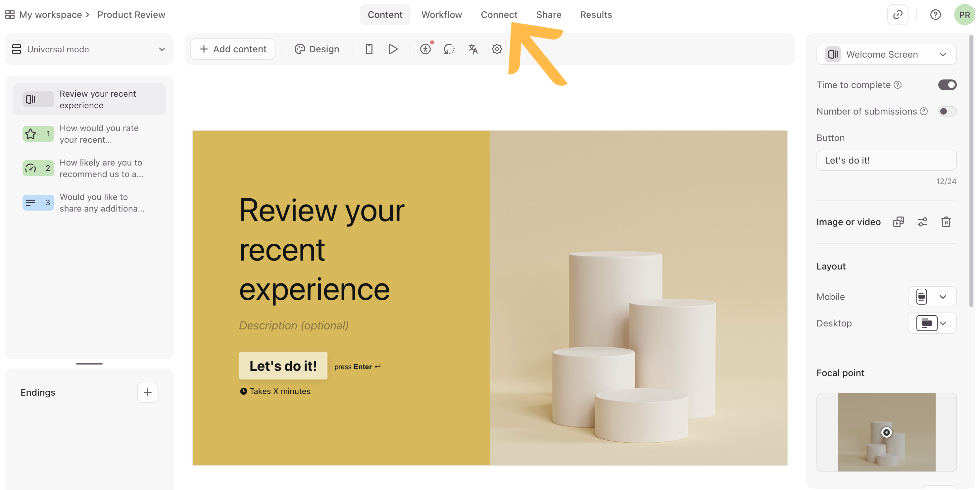Open the accessibility checker icon
The width and height of the screenshot is (980, 490).
[x=426, y=49]
